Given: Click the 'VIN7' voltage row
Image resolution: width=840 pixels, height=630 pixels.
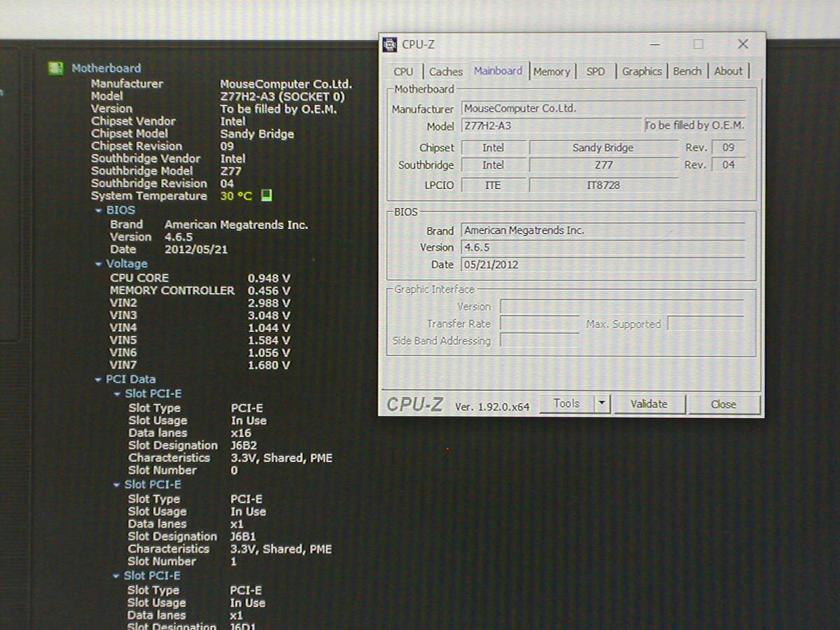Looking at the screenshot, I should [199, 365].
